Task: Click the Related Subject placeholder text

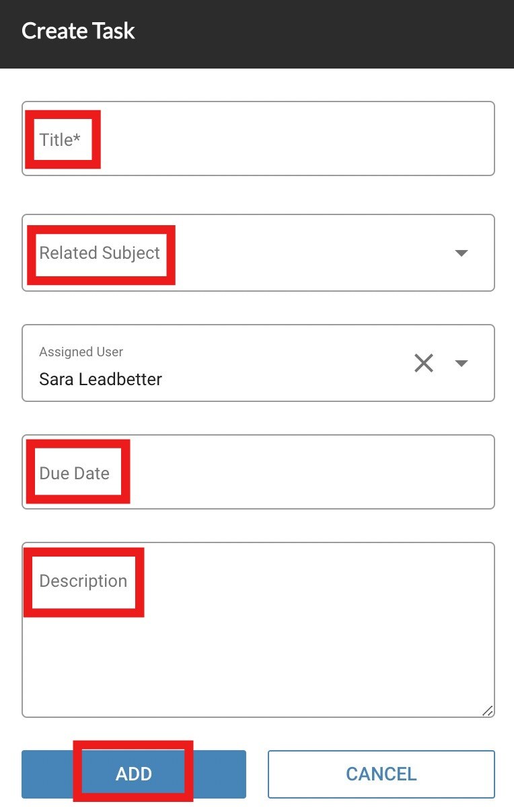Action: (100, 253)
